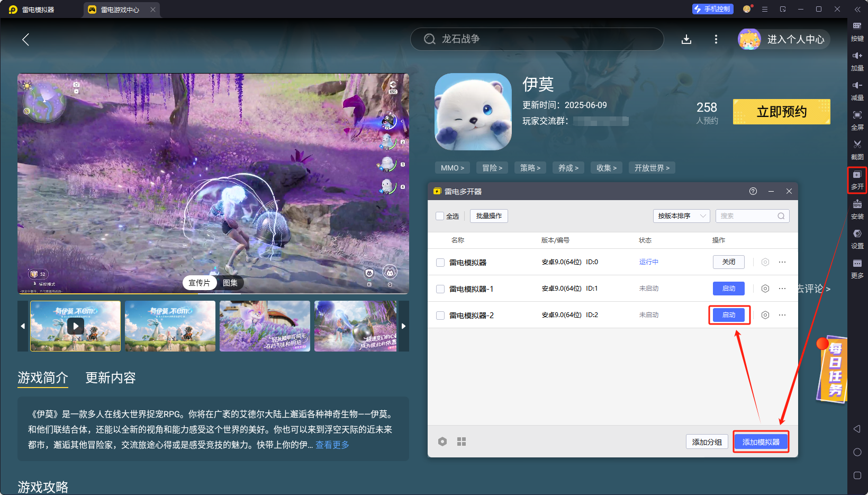The height and width of the screenshot is (495, 868).
Task: Expand the 冒险 tag category
Action: click(492, 168)
